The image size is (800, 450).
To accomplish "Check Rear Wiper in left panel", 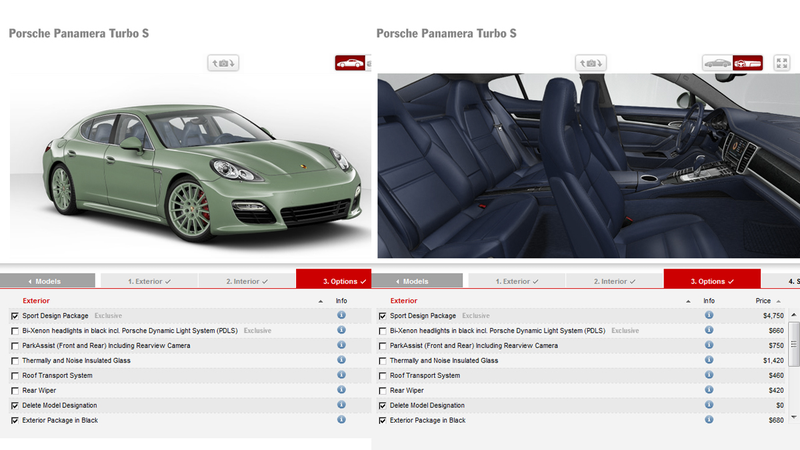I will pos(15,391).
